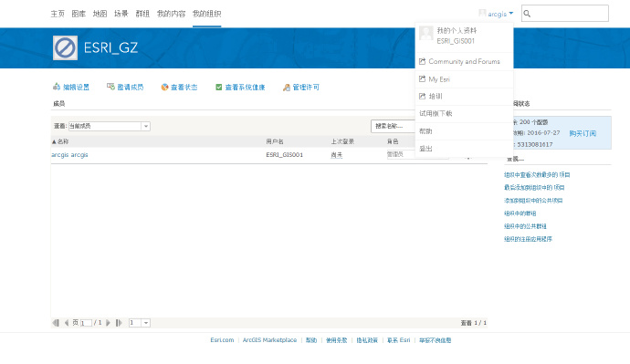Open 联系 Esri footer link
Screen dimensions: 630x364
point(399,340)
